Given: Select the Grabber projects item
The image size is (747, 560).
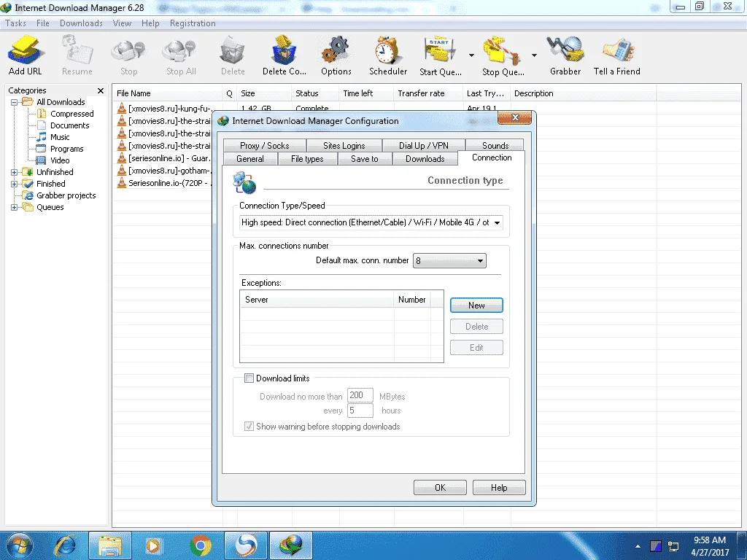Looking at the screenshot, I should [66, 195].
